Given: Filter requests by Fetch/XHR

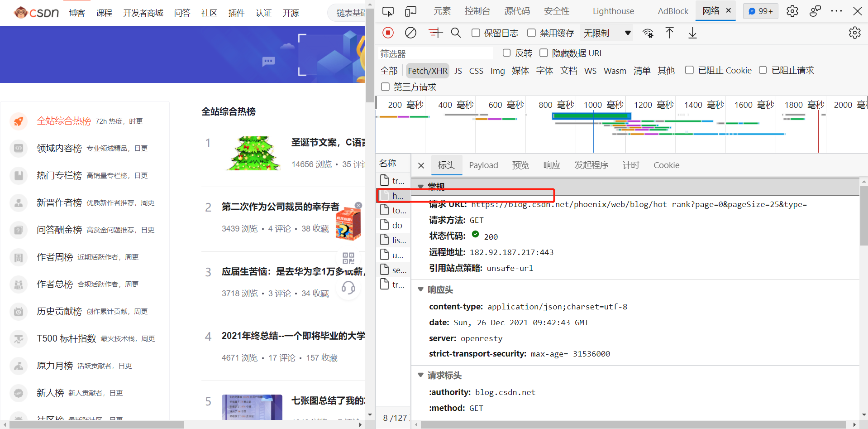Looking at the screenshot, I should [427, 71].
